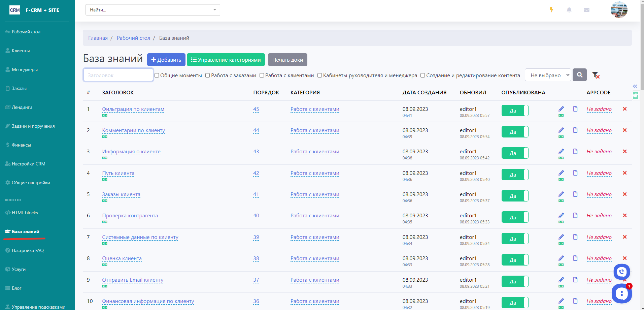
Task: Click the lightning bolt icon in header
Action: 551,10
